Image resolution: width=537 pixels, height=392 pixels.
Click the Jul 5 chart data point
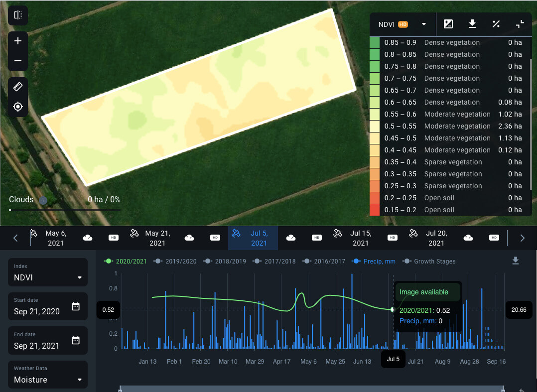point(393,309)
